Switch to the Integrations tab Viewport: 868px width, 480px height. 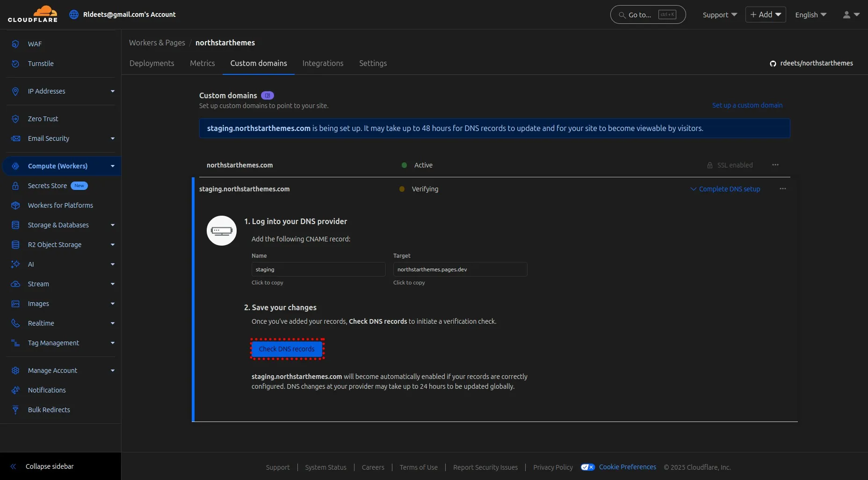point(323,63)
